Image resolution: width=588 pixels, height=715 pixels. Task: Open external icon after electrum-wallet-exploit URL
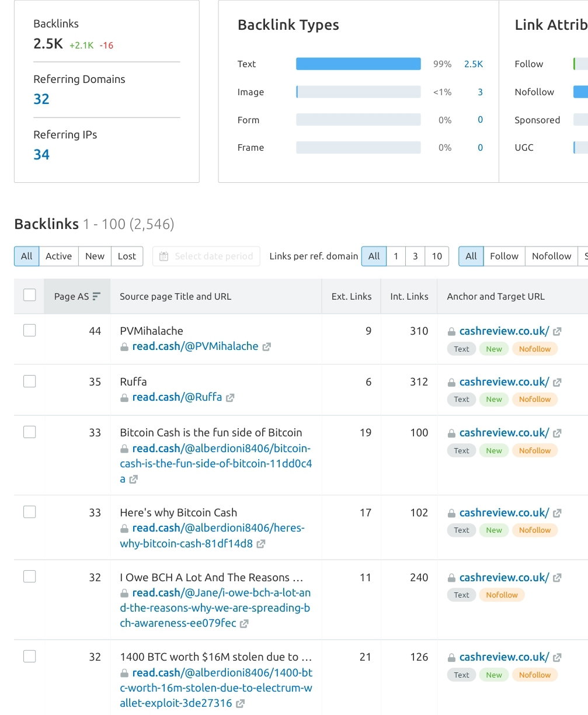coord(240,703)
